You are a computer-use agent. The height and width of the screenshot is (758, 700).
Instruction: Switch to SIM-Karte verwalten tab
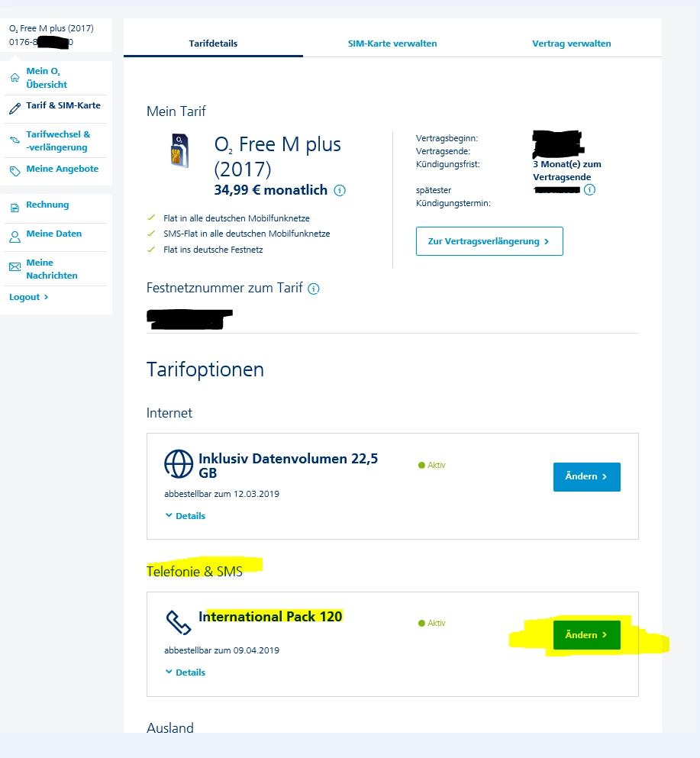coord(392,44)
